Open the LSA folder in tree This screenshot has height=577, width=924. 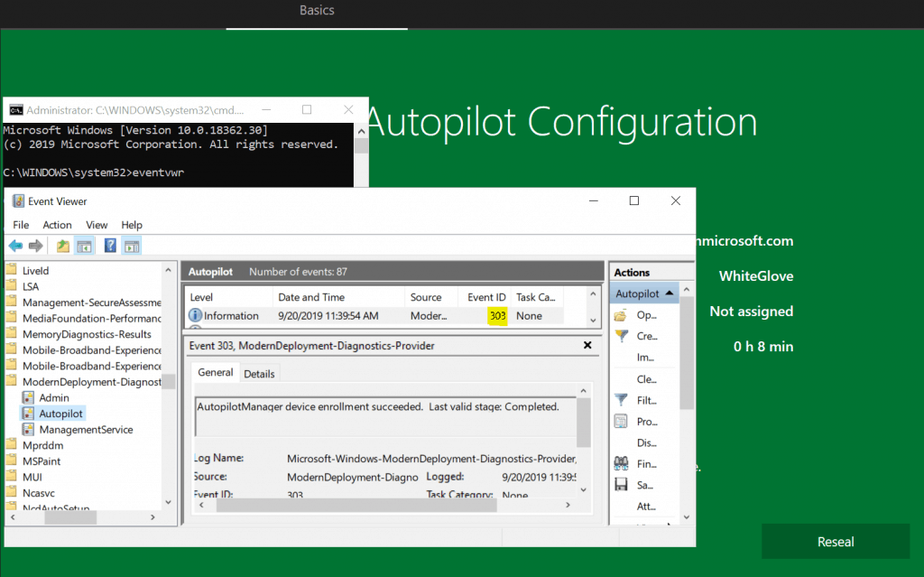pos(31,287)
